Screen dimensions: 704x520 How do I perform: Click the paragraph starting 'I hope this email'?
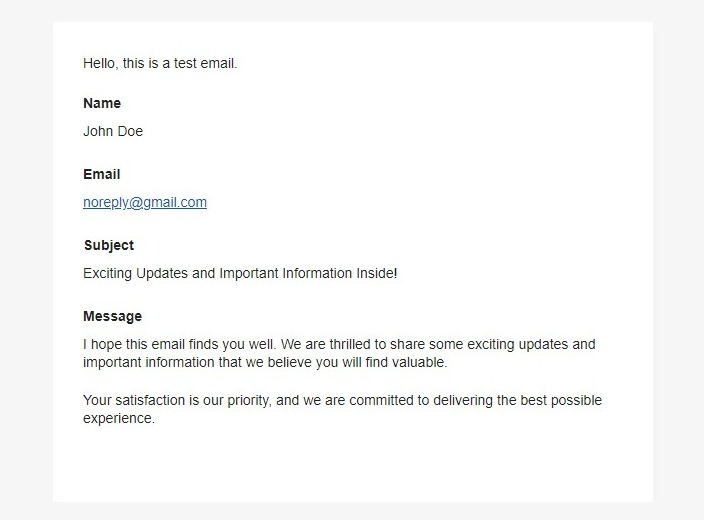(339, 353)
